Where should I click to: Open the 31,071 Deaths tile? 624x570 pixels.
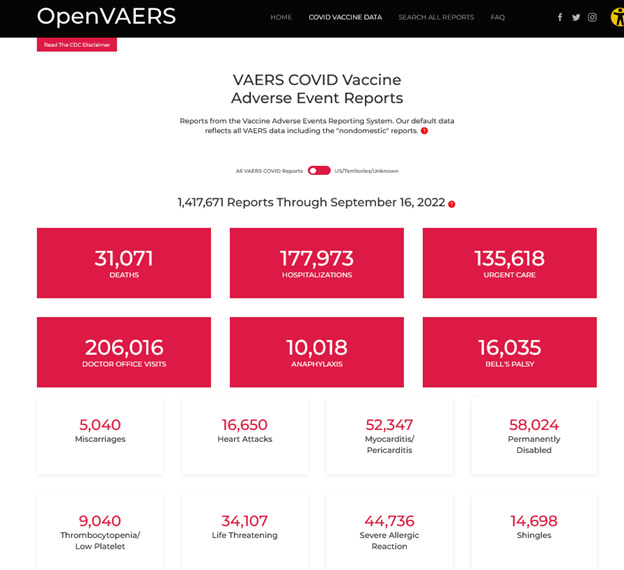[x=124, y=263]
